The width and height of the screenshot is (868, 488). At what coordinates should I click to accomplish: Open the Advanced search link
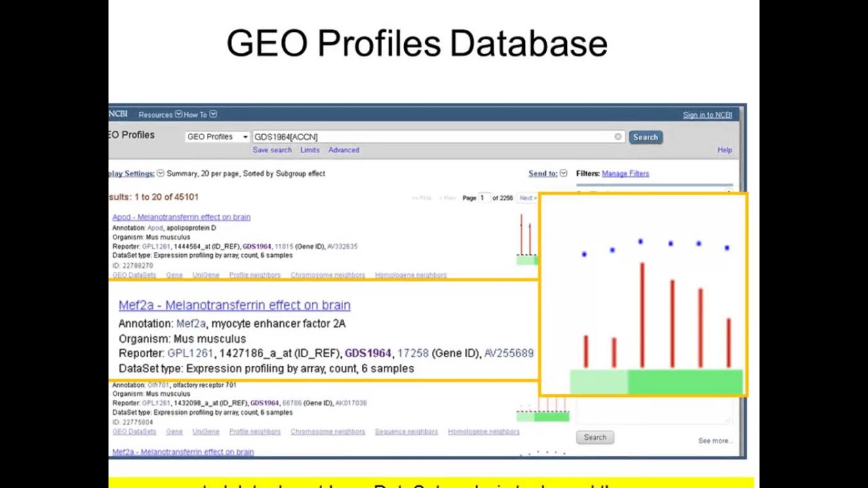[x=344, y=150]
